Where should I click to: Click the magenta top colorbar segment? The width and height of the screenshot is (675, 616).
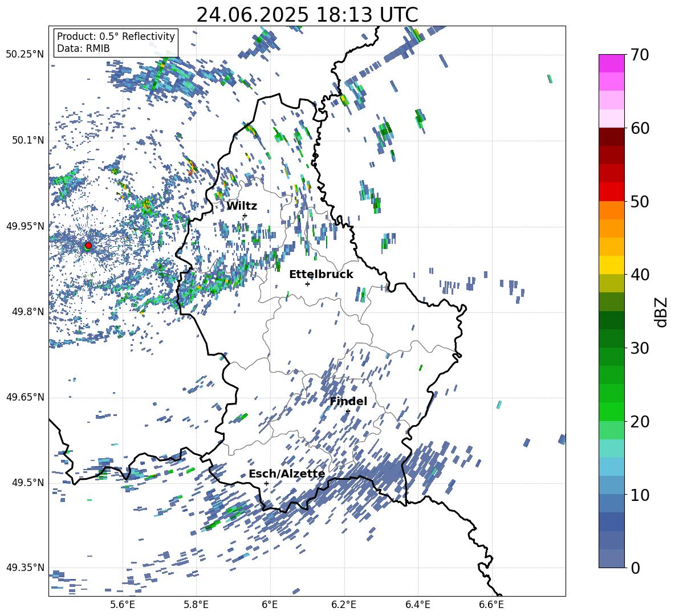(611, 63)
